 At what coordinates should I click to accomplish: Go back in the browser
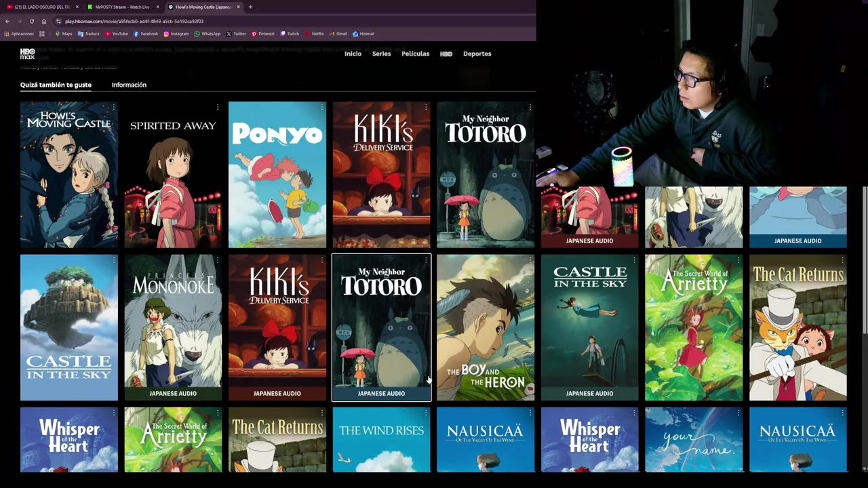7,21
